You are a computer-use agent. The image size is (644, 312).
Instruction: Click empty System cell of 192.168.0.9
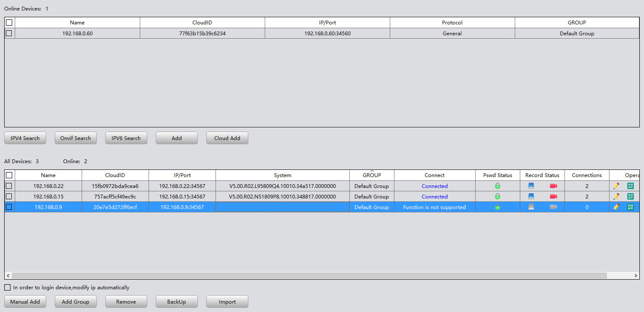282,207
